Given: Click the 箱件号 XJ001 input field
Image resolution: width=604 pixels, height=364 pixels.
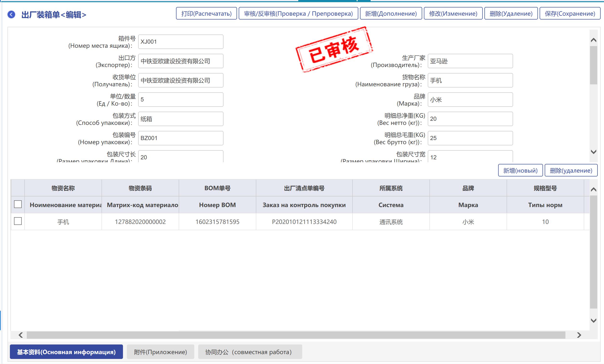Looking at the screenshot, I should pos(181,42).
